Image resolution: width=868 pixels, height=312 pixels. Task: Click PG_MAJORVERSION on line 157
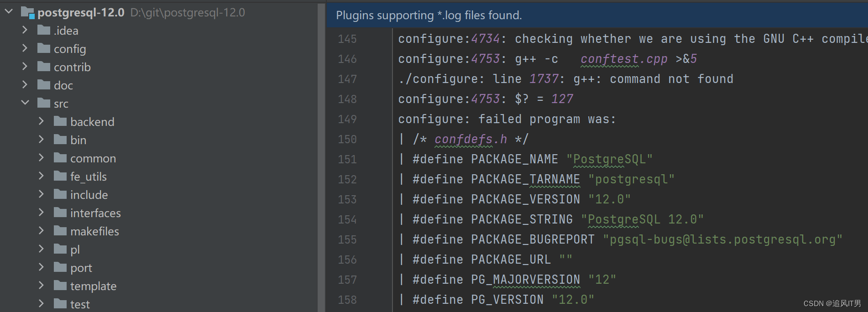coord(525,280)
